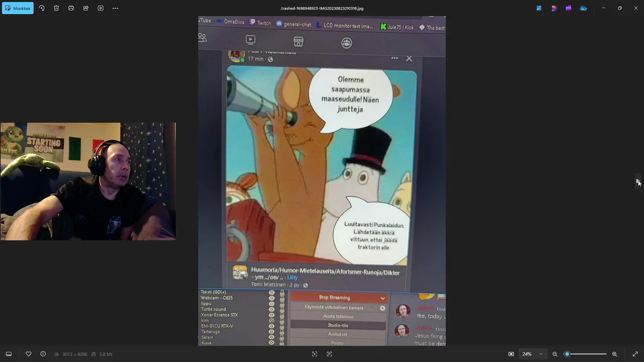
Task: Rotate the image with the rotate icon
Action: 42,8
